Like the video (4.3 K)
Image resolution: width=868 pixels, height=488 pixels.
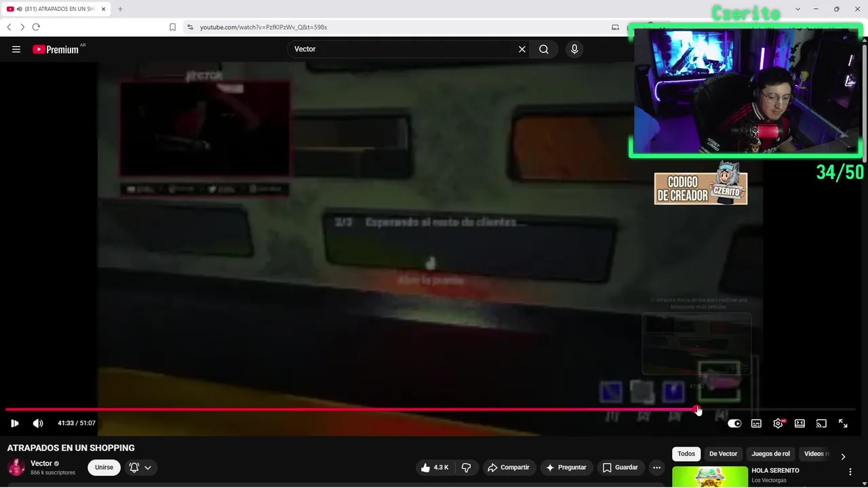coord(435,468)
